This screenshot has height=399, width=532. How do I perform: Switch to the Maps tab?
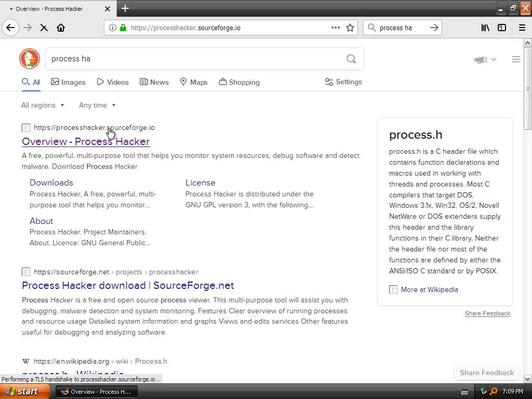pos(194,82)
